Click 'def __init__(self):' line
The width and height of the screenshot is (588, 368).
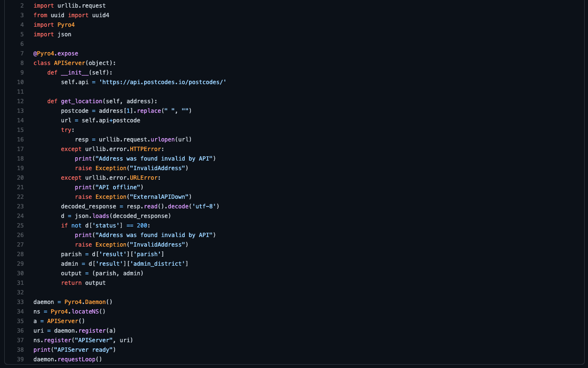80,73
